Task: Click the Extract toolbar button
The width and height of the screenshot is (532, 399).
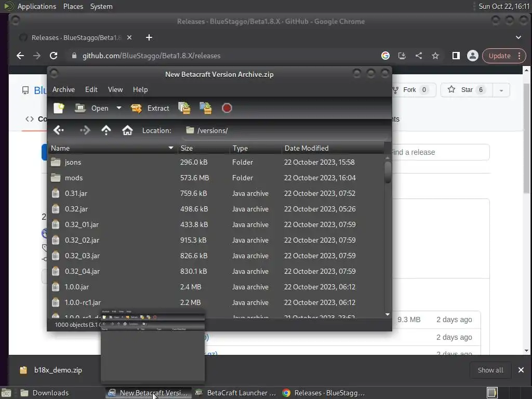Action: (x=150, y=108)
